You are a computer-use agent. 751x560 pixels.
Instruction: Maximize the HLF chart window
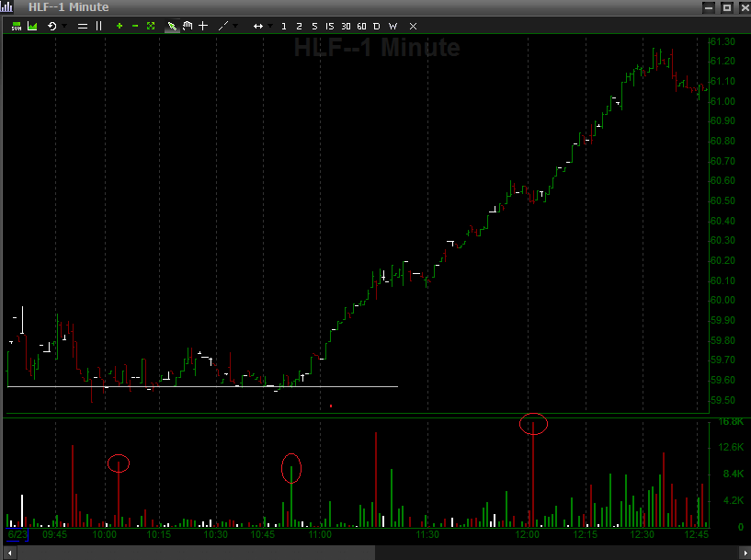tap(727, 7)
